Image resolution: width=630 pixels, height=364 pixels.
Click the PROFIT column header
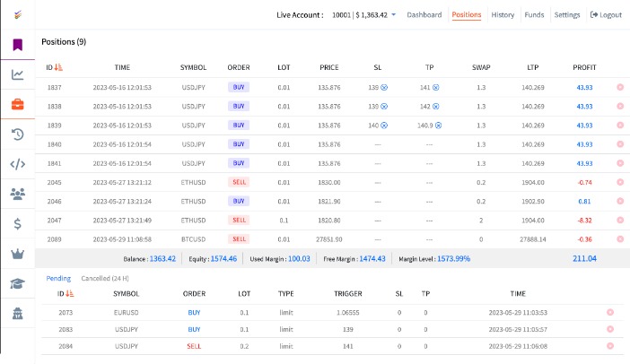(x=584, y=67)
